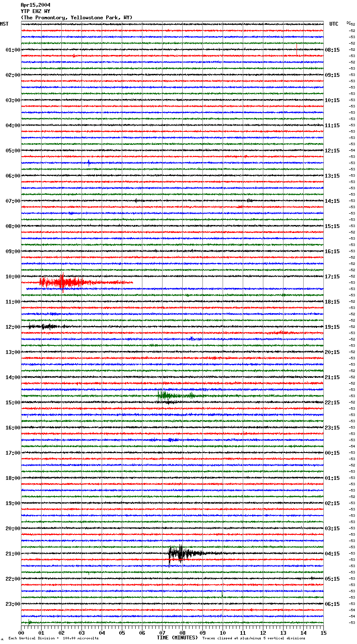Select the '16:00' MST time label
The height and width of the screenshot is (644, 357).
pyautogui.click(x=13, y=428)
